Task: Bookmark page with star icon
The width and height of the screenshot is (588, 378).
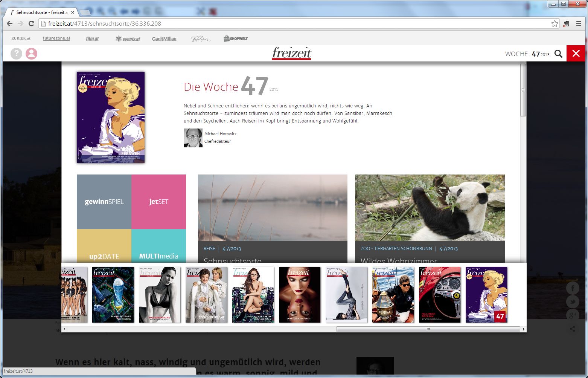Action: pos(554,23)
